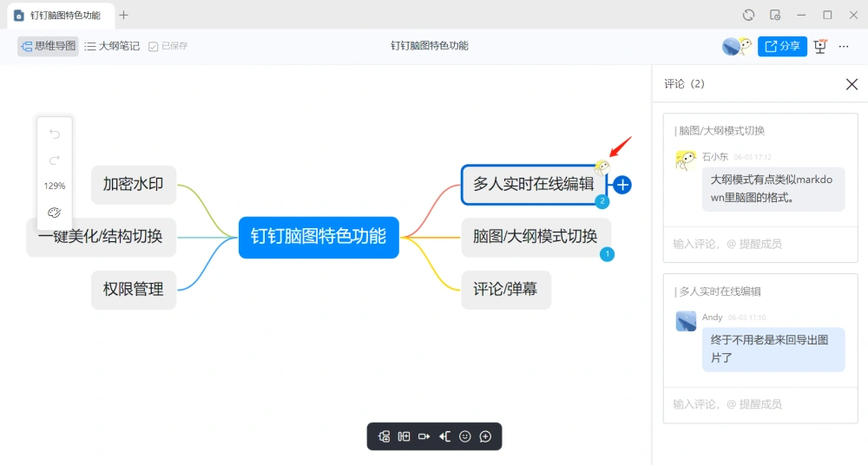Click the blue plus button beside 多人实时在线编辑
Screen dimensions: 868x465
[622, 185]
